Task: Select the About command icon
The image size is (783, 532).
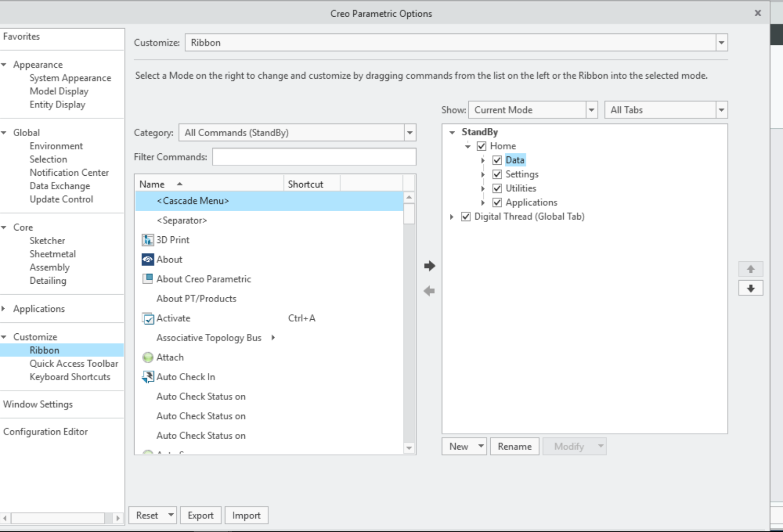Action: pos(148,259)
